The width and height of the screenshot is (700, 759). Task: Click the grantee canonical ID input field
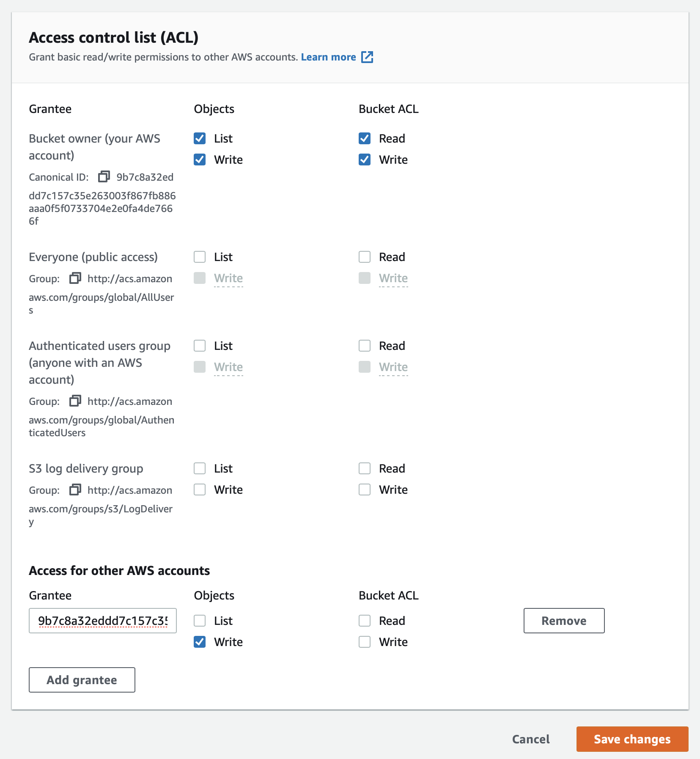coord(103,621)
